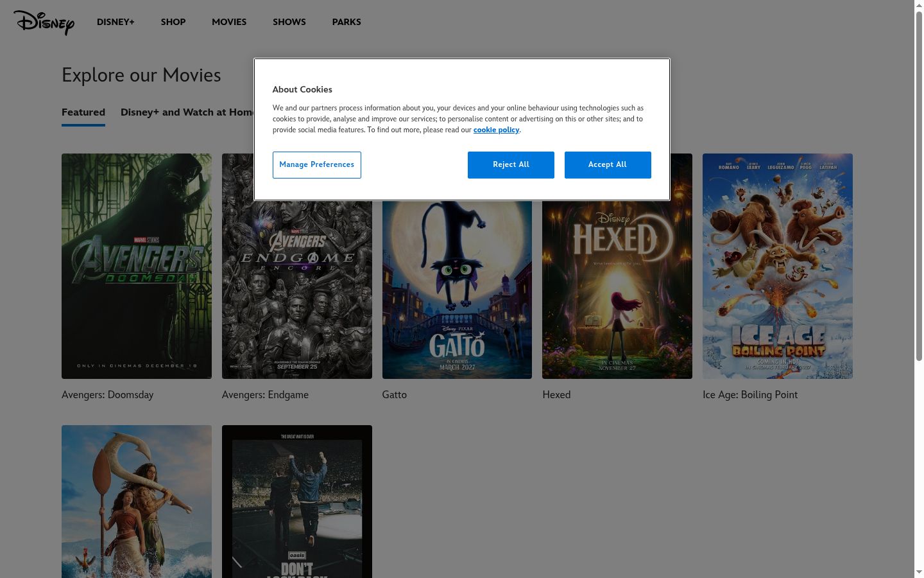Open the Moana poster with the oar
This screenshot has height=578, width=924.
click(137, 502)
